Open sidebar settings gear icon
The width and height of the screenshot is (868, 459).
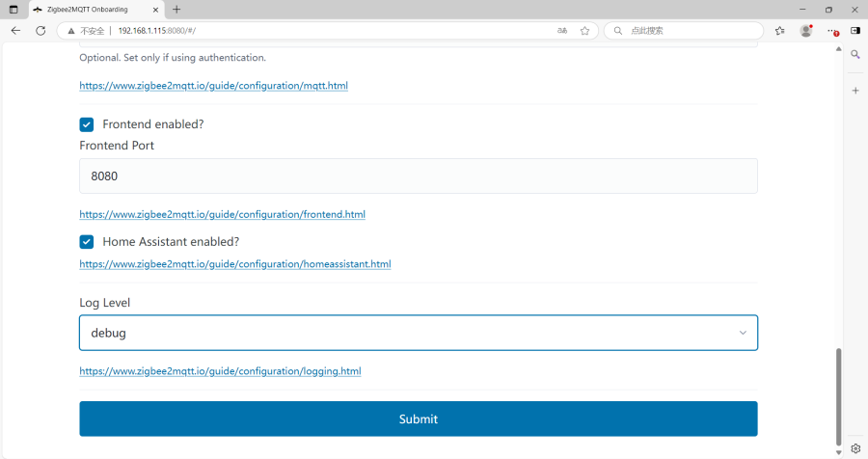click(x=855, y=448)
